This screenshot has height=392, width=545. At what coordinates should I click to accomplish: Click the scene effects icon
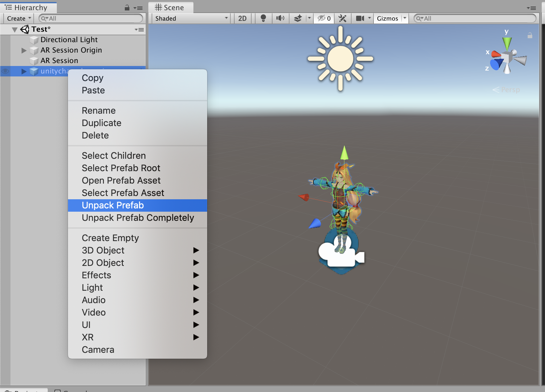pos(298,18)
